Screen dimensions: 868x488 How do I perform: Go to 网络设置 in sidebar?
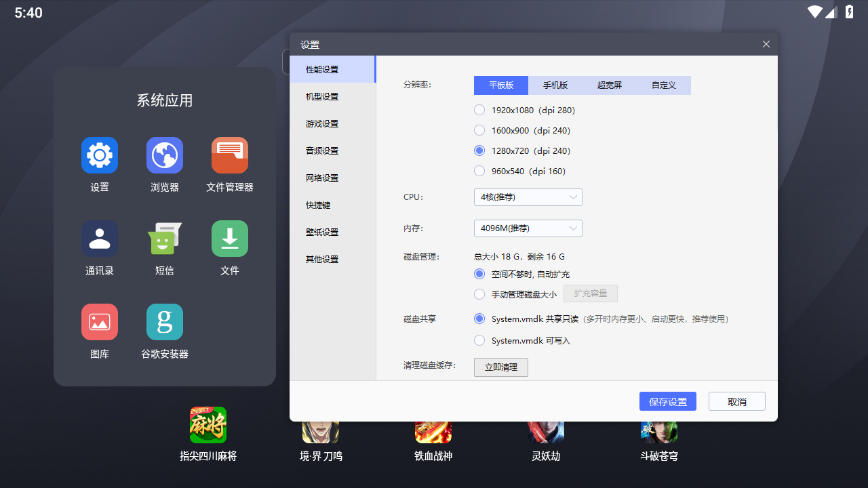322,178
